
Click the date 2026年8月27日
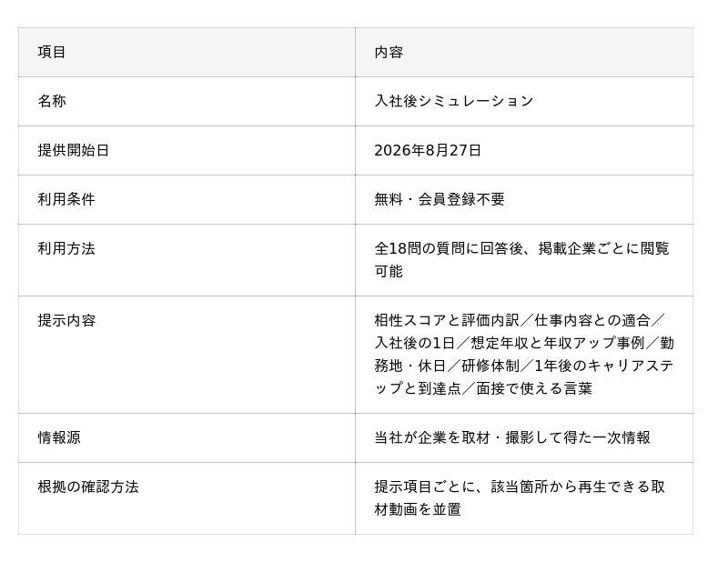(x=428, y=150)
